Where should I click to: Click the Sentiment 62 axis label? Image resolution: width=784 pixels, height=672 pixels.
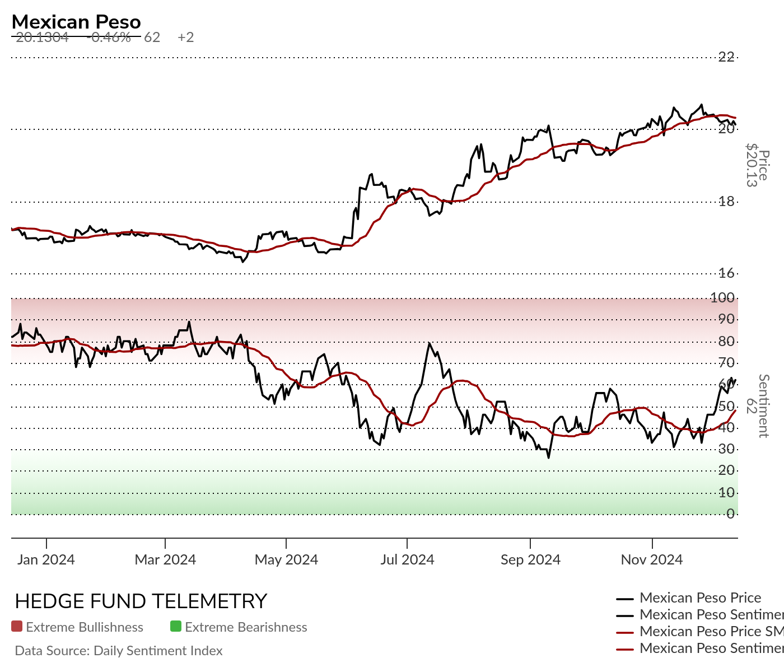pos(757,406)
